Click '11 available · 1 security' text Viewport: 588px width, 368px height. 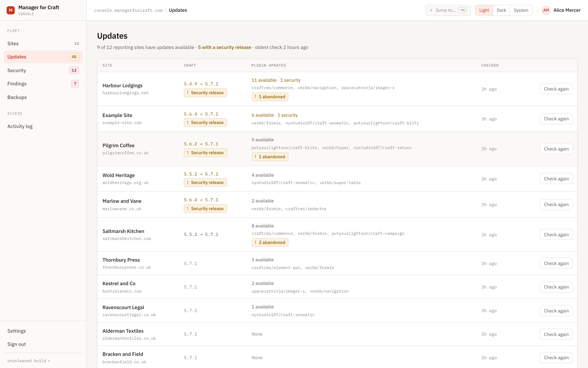pos(276,80)
